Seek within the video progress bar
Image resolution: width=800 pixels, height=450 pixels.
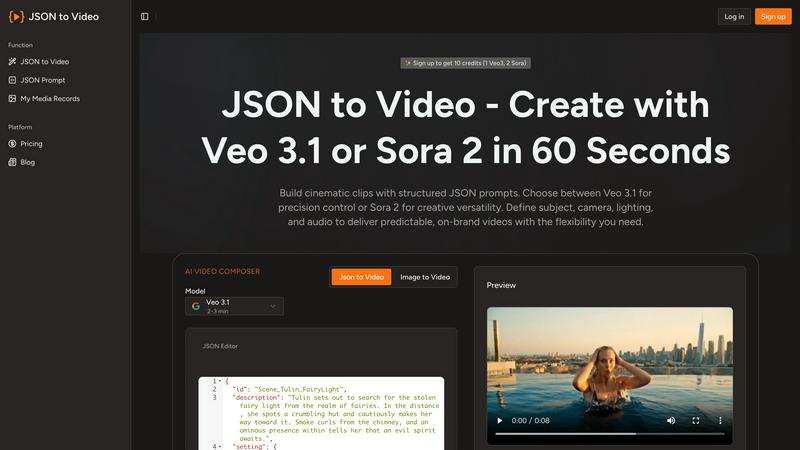click(x=610, y=434)
